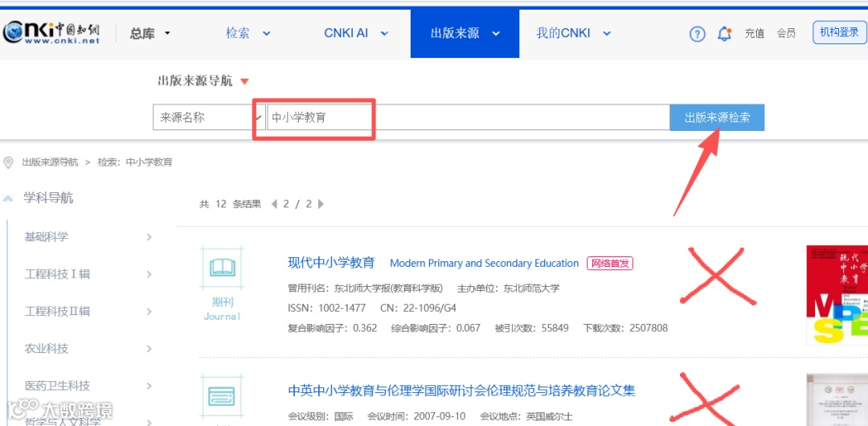Open the 现代中小学教育 journal title

pyautogui.click(x=332, y=263)
